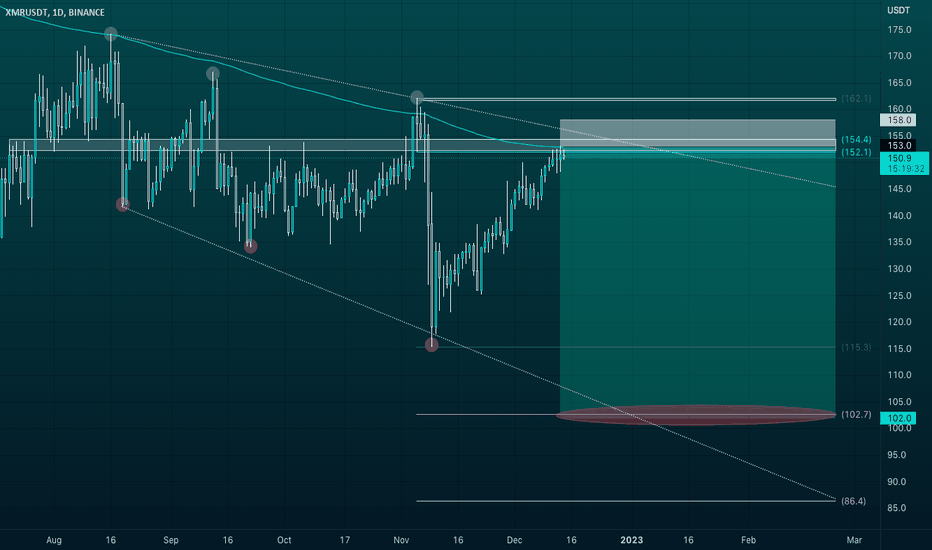This screenshot has height=550, width=932.
Task: Select the grey pivot marker near 175.0 high
Action: [x=111, y=33]
